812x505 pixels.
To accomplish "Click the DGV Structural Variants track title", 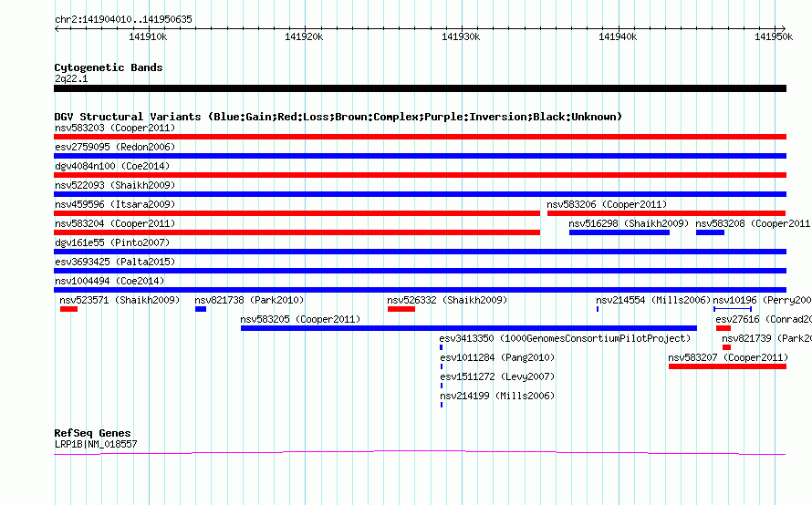I will pos(338,117).
